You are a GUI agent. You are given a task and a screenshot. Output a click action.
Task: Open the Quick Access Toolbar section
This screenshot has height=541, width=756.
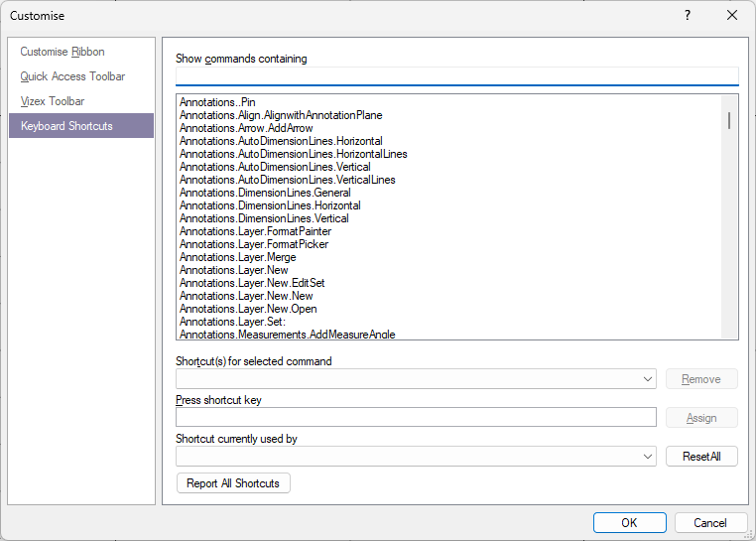[72, 76]
